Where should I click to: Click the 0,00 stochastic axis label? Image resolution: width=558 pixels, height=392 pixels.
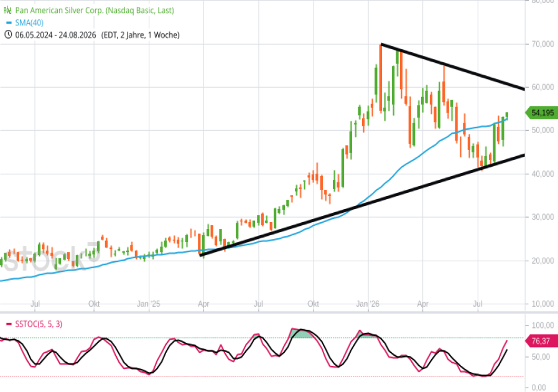[539, 388]
